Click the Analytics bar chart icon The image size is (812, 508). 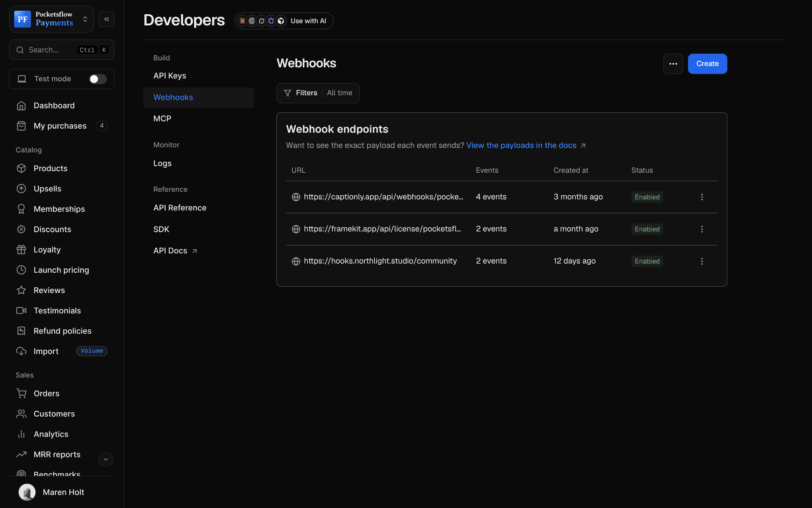(x=21, y=434)
